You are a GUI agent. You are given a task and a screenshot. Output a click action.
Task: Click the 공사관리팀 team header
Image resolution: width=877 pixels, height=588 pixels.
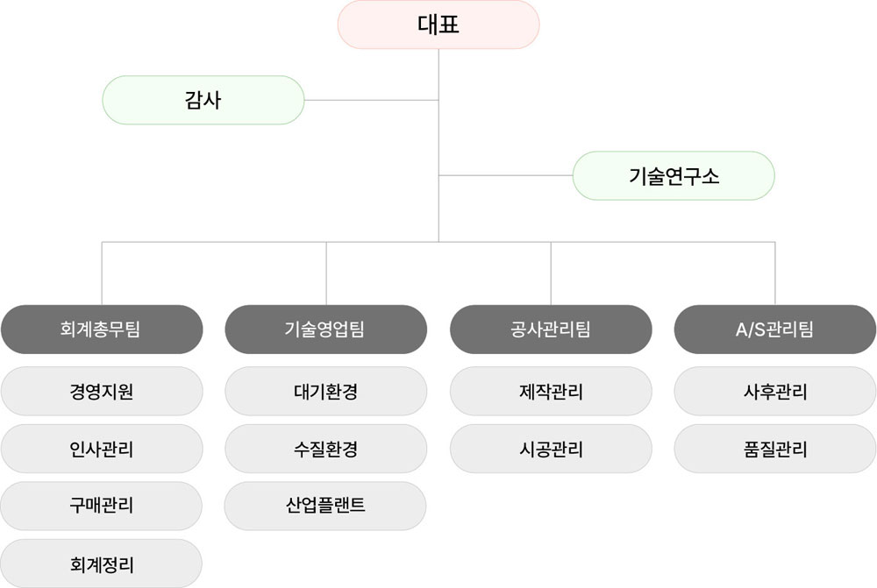point(551,329)
